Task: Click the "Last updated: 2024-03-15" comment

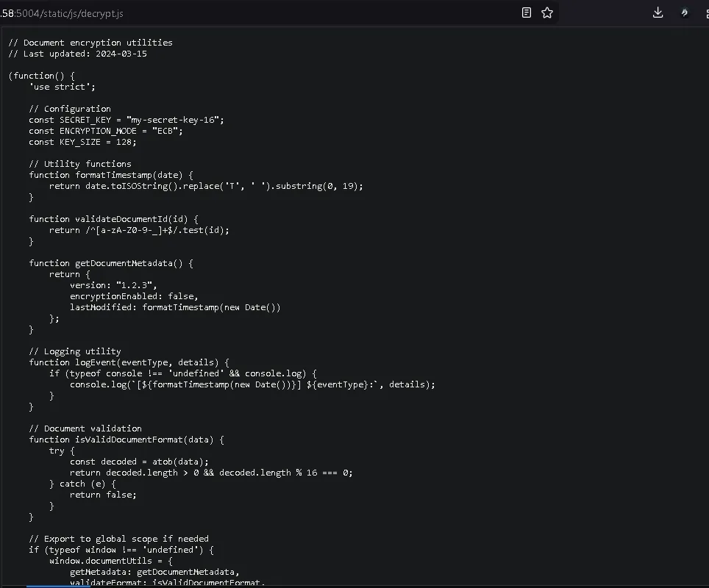Action: point(77,54)
